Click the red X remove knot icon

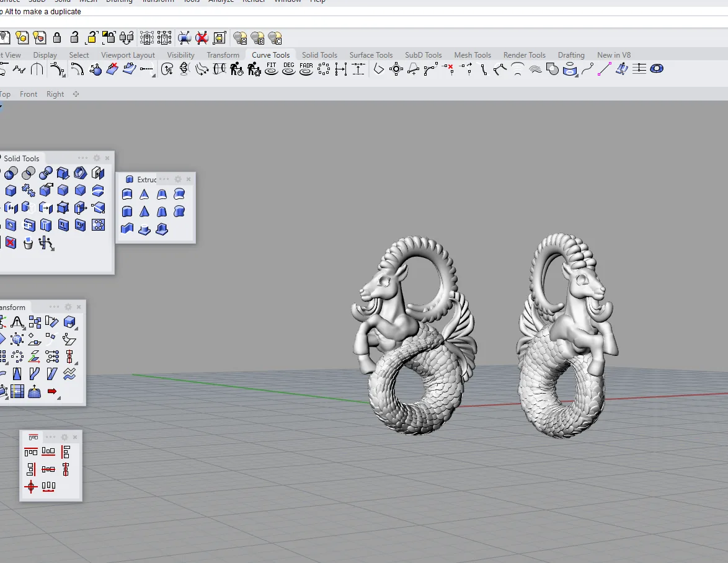click(448, 69)
